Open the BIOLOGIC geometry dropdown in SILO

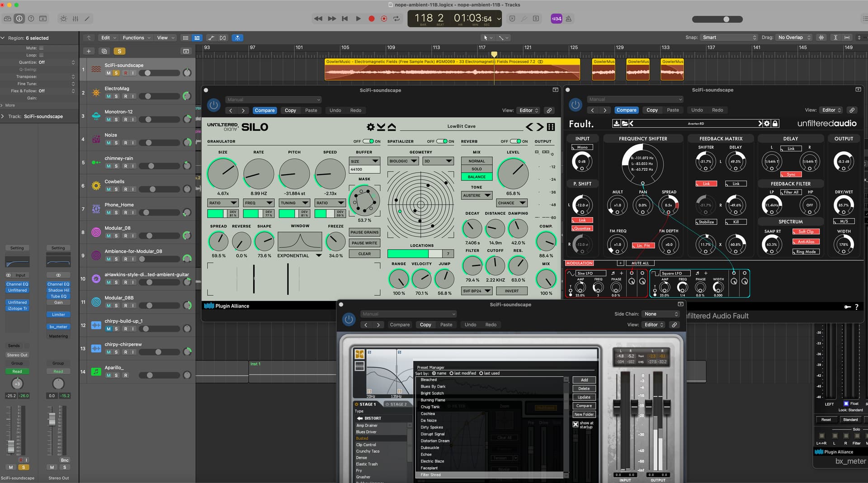[x=402, y=161]
